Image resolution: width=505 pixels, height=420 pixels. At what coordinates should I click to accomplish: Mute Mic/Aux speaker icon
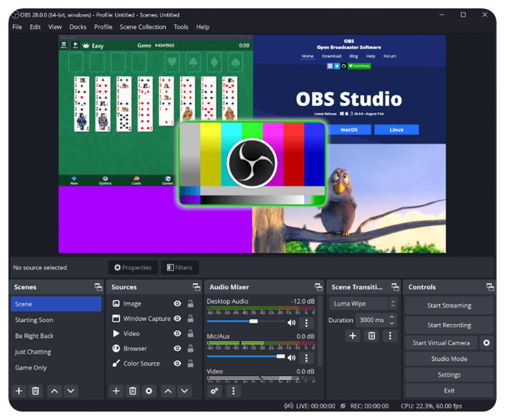click(x=292, y=357)
